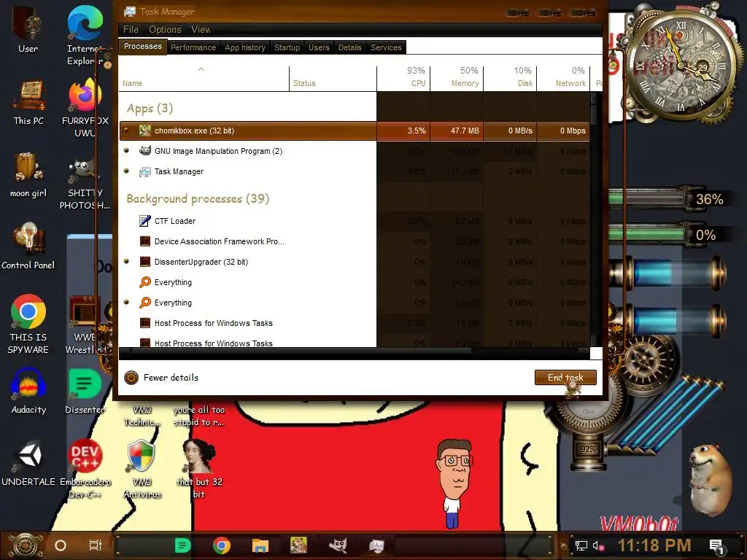Viewport: 747px width, 560px height.
Task: Switch to the Users tab
Action: [319, 47]
